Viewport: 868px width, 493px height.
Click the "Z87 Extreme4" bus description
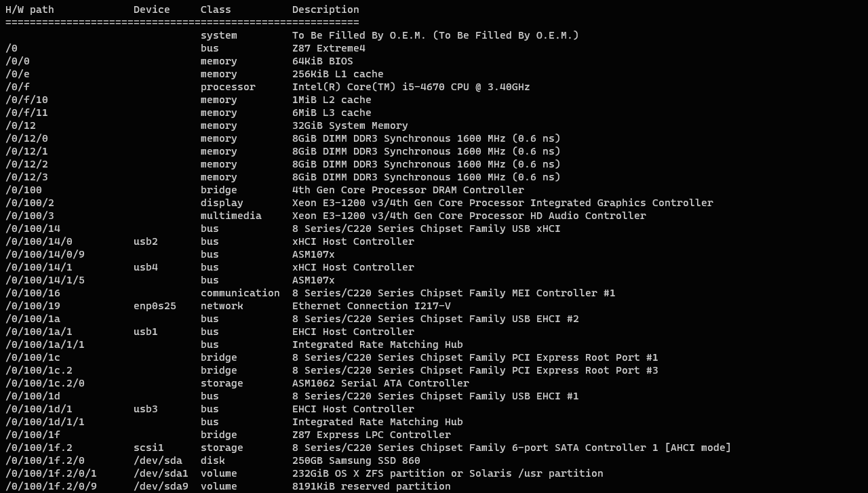pyautogui.click(x=329, y=48)
